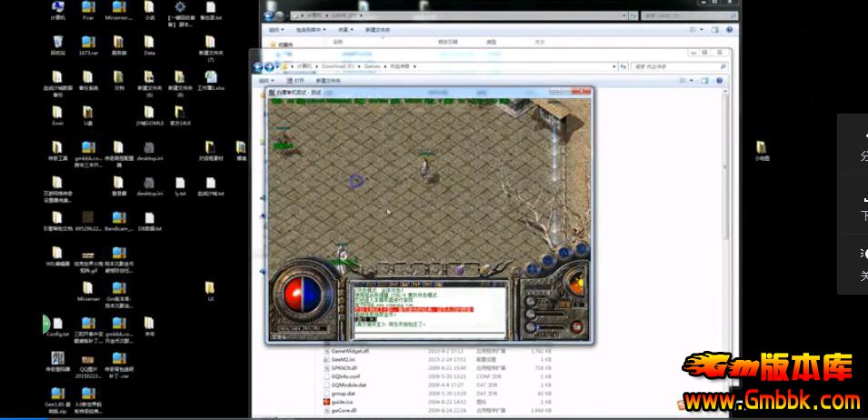868x420 pixels.
Task: Click the 新建文件夹 (New folder) toolbar item
Action: 328,80
